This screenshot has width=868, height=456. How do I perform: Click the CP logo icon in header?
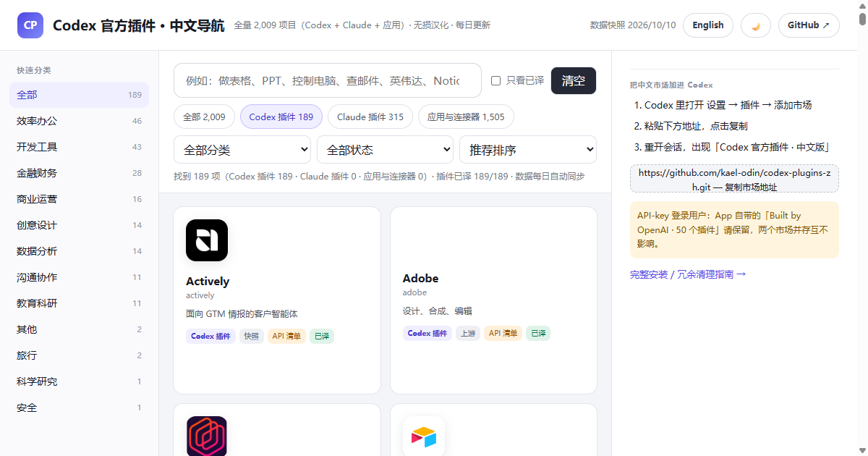click(30, 25)
